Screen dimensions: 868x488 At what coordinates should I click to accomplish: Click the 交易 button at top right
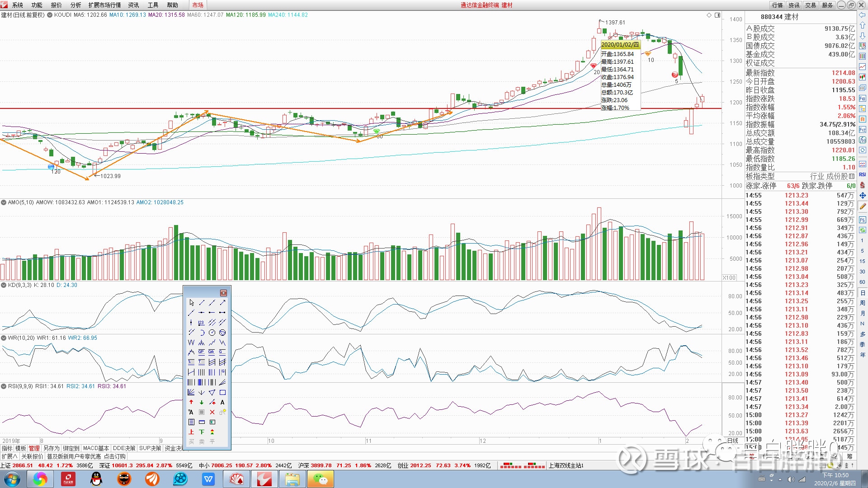(811, 5)
